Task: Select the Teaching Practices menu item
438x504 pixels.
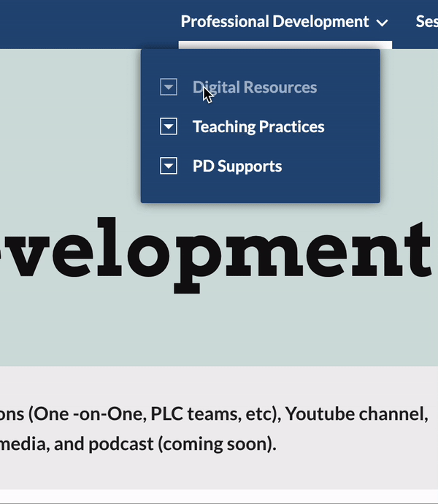Action: [258, 126]
